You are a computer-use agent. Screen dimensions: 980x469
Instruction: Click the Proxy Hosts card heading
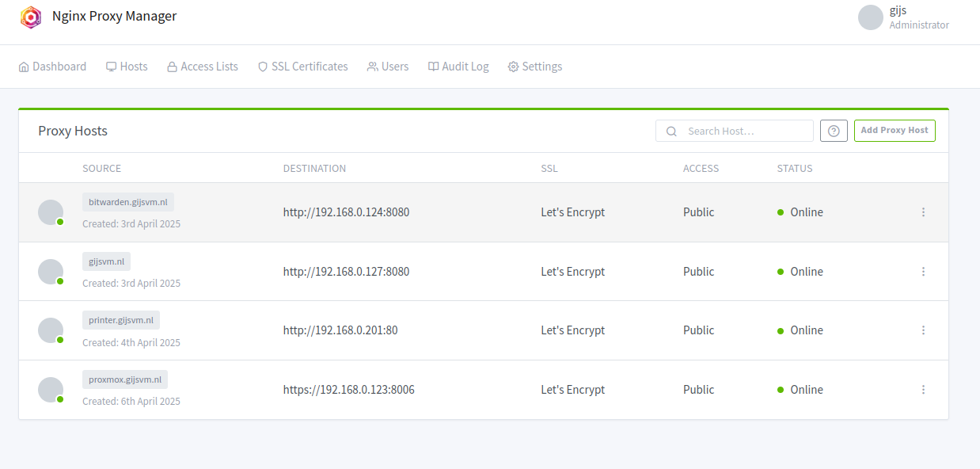coord(73,132)
